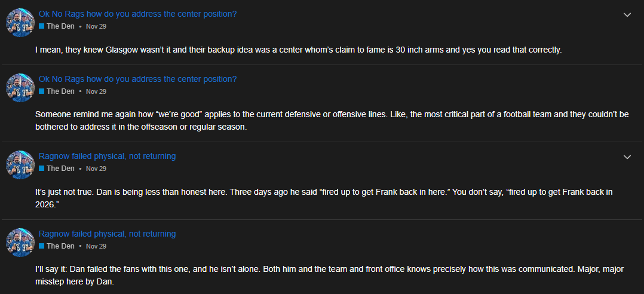Click Nov 29 date on "Dan failed the fans" post
This screenshot has height=294, width=644.
coord(96,246)
